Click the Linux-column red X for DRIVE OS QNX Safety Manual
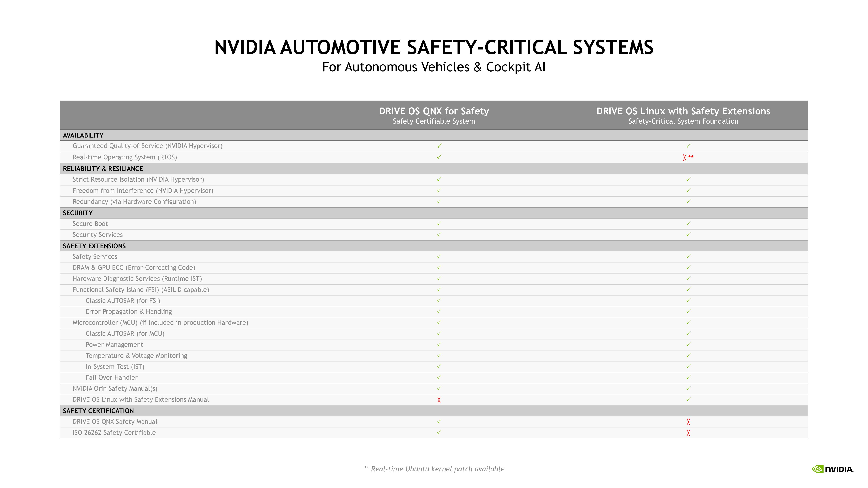The height and width of the screenshot is (488, 868). [688, 422]
